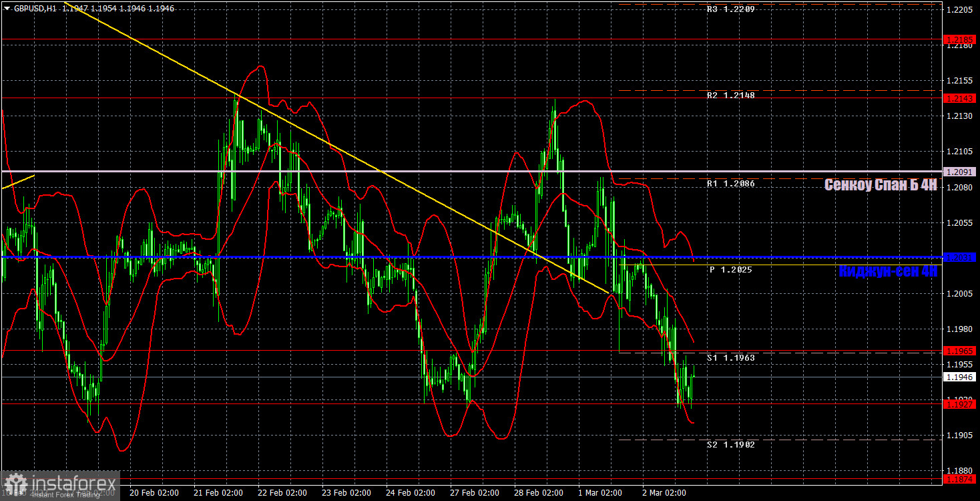
Task: Click the 1.2205 price axis value
Action: (x=959, y=10)
